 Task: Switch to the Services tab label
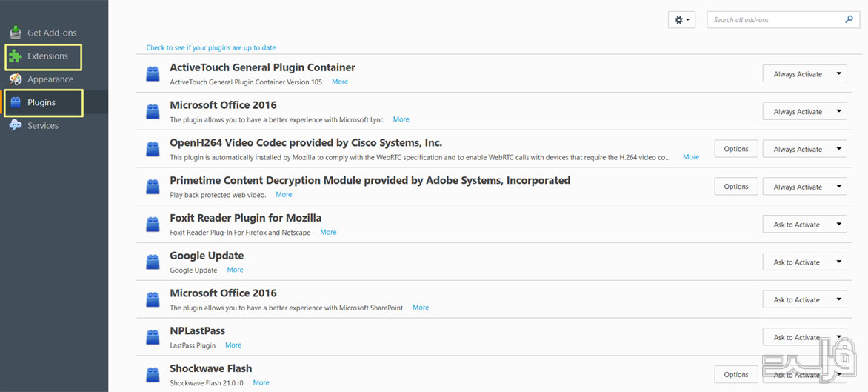click(43, 126)
